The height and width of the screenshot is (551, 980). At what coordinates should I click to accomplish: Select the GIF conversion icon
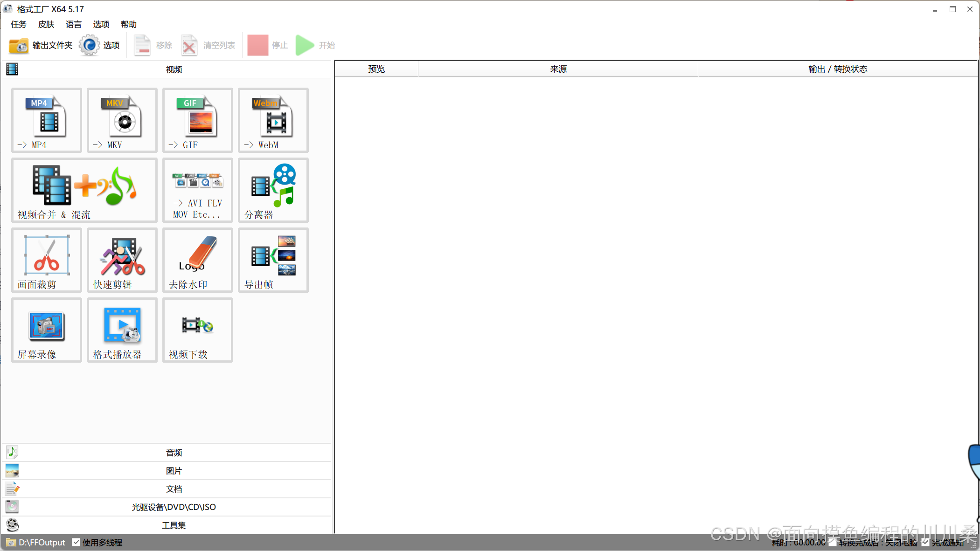[x=197, y=120]
